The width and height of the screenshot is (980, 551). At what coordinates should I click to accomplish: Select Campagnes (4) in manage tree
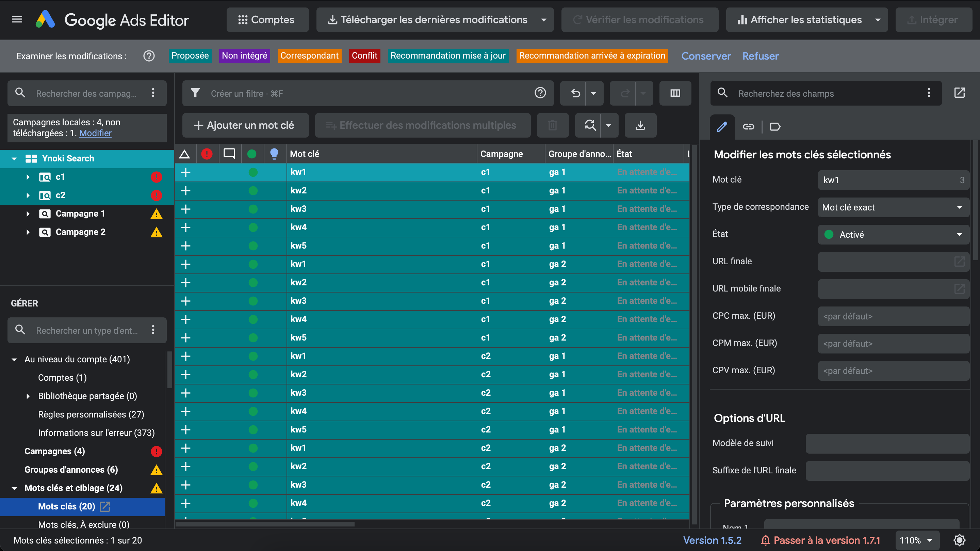[x=54, y=451]
